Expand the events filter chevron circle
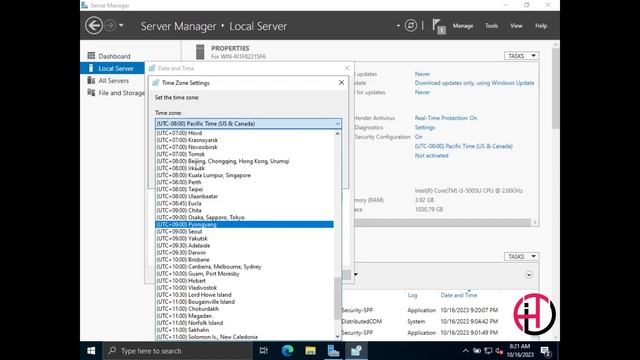The width and height of the screenshot is (640, 360). pyautogui.click(x=529, y=275)
